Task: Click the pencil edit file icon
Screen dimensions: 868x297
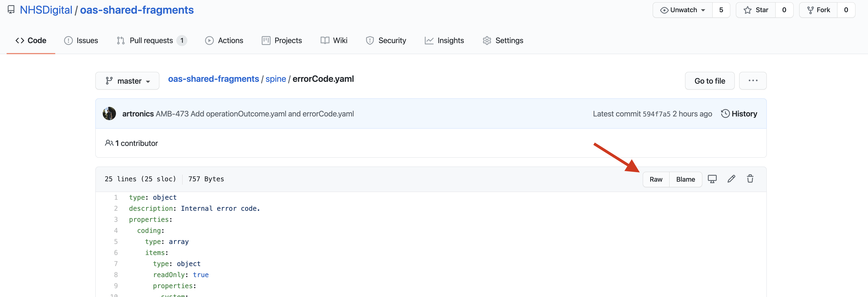Action: pyautogui.click(x=731, y=179)
